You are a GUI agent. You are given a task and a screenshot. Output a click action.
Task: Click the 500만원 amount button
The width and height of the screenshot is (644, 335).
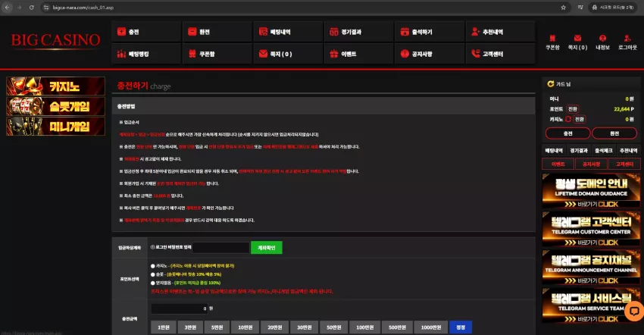(x=397, y=327)
